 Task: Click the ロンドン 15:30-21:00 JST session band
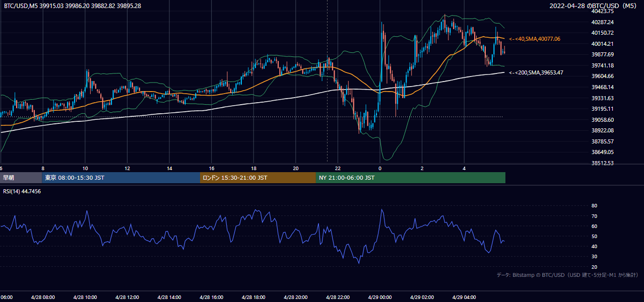tap(258, 178)
